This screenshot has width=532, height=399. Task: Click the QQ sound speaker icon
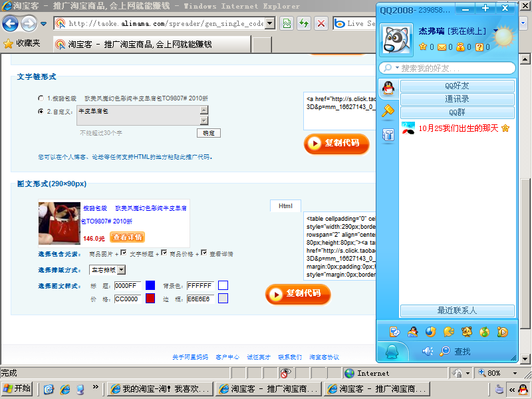(428, 351)
